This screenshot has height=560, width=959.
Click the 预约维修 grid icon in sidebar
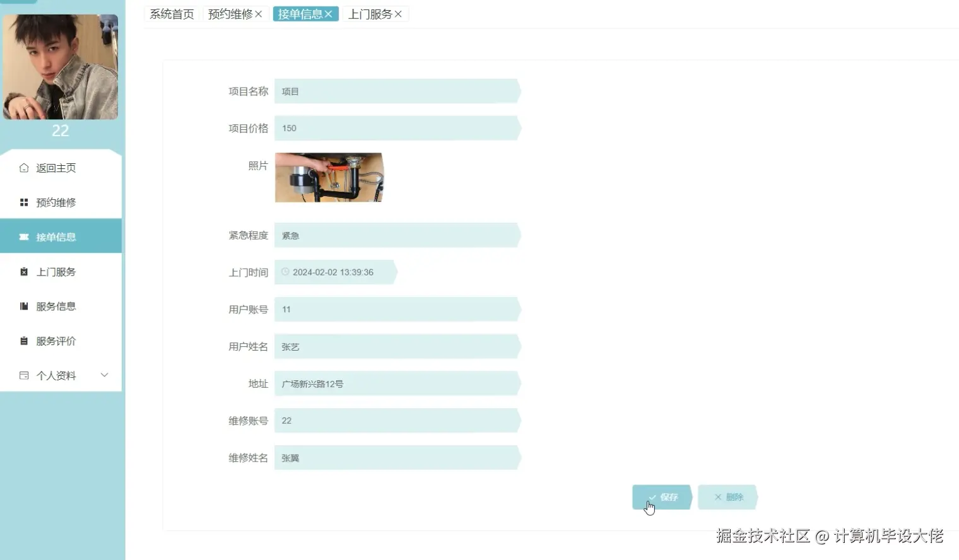pyautogui.click(x=23, y=202)
